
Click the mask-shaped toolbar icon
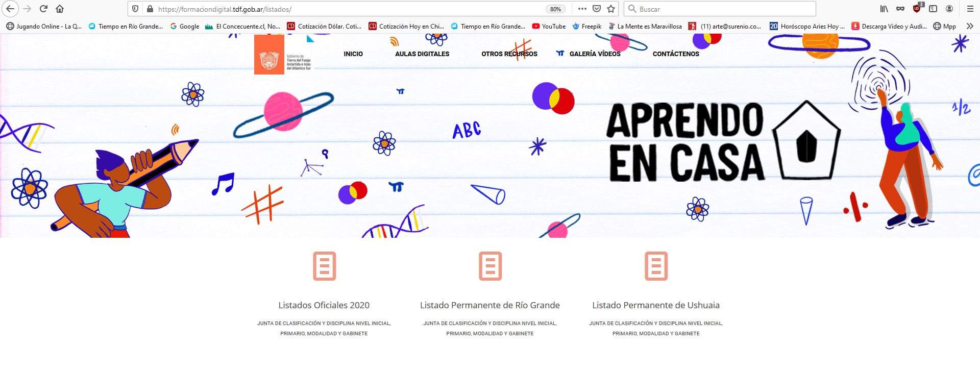click(x=900, y=9)
